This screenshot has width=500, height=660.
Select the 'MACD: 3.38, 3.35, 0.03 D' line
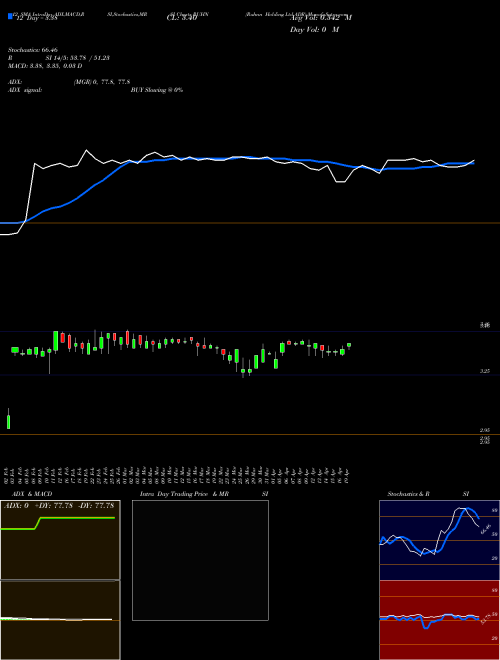click(45, 66)
